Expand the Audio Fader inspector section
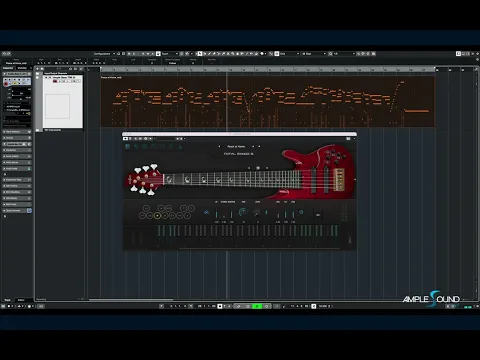 [x=17, y=169]
